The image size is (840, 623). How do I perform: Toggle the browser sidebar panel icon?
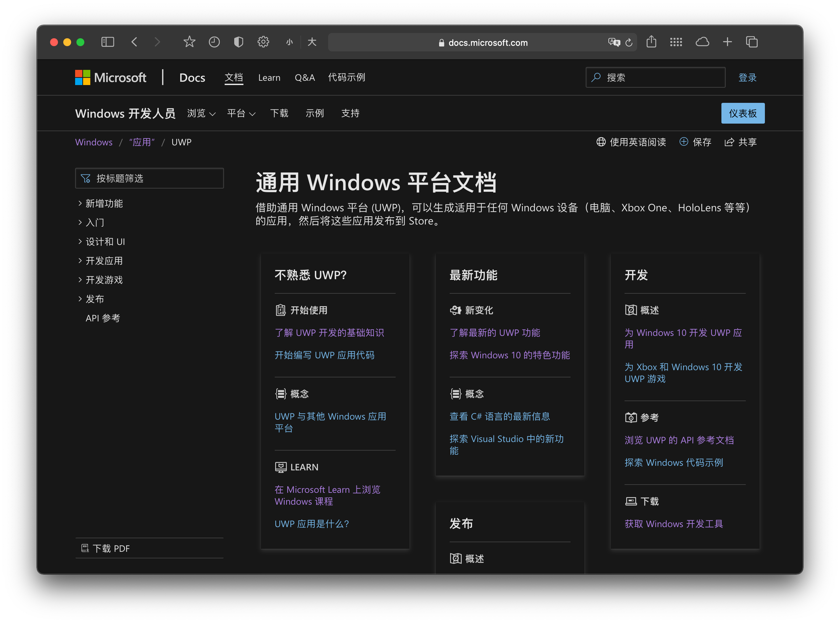click(x=108, y=42)
